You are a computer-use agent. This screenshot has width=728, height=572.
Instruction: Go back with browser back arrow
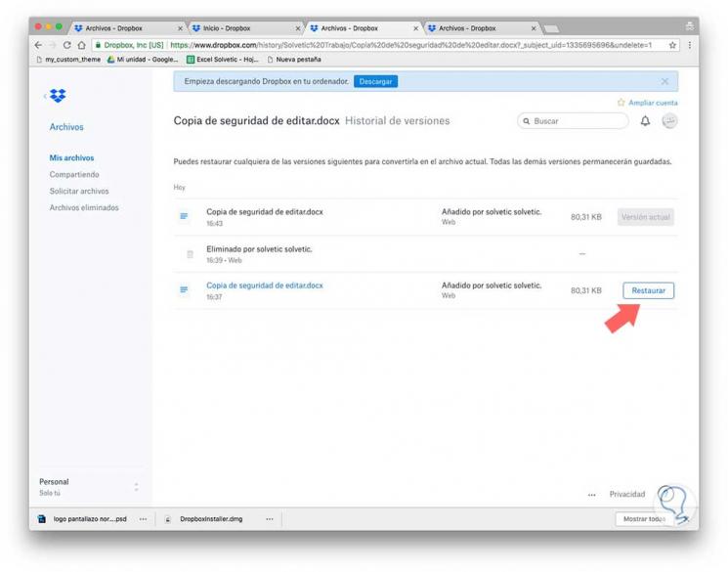coord(38,45)
